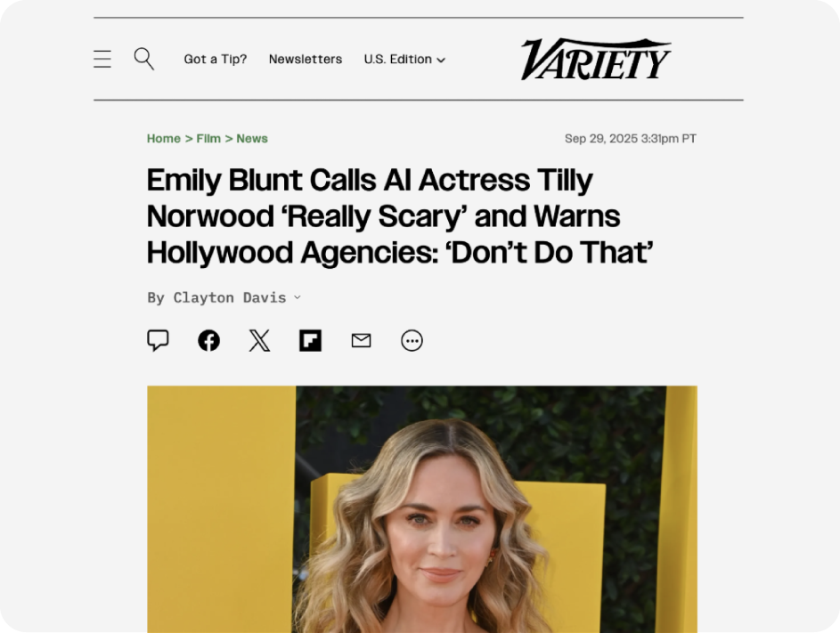Open the comments speech bubble icon

coord(158,341)
